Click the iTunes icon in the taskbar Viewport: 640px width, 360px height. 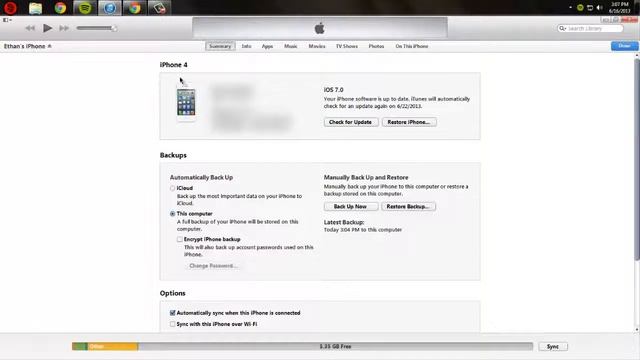coord(109,8)
